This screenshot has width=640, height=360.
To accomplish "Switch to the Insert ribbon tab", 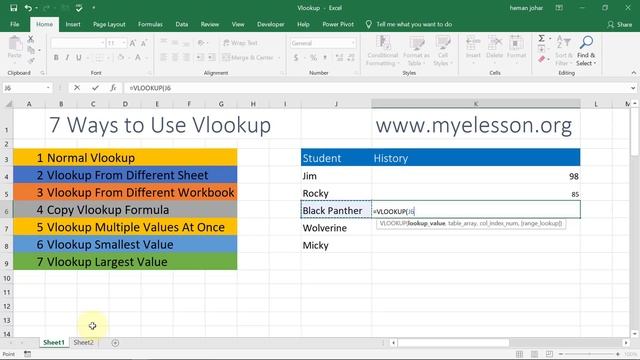I will 73,24.
